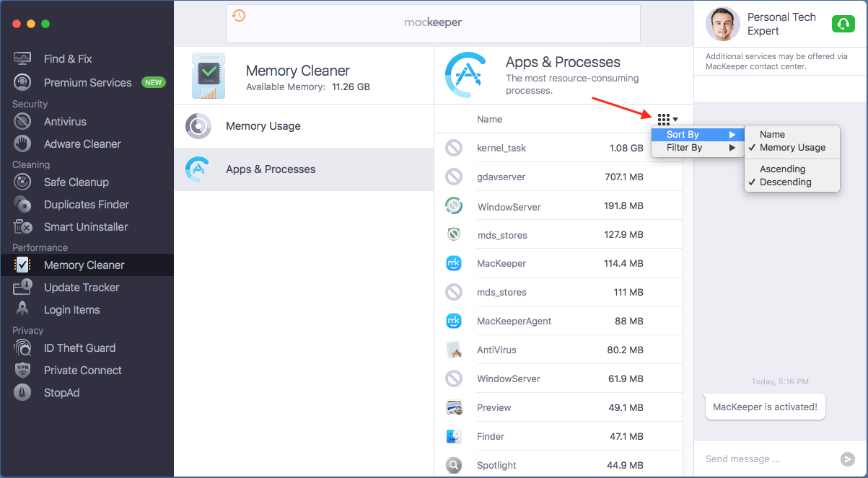
Task: Click the Name column header
Action: (490, 120)
